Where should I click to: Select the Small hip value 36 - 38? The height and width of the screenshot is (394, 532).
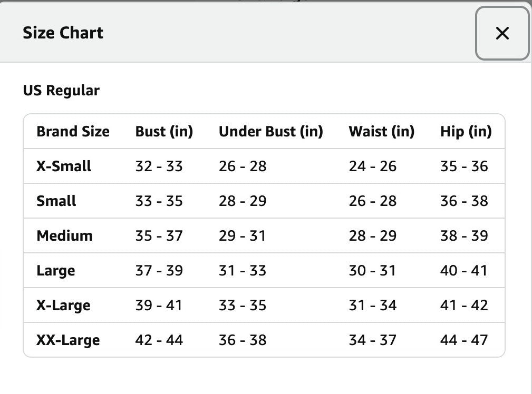(x=464, y=201)
